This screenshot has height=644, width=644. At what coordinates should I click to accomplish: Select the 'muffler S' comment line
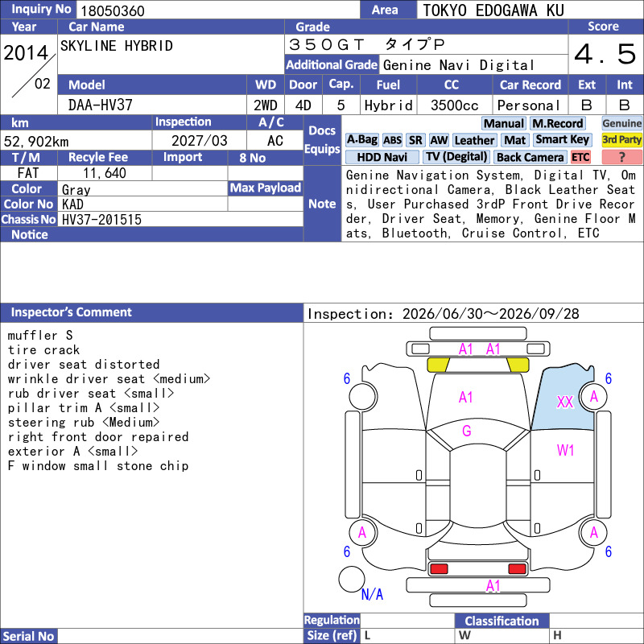pyautogui.click(x=40, y=335)
